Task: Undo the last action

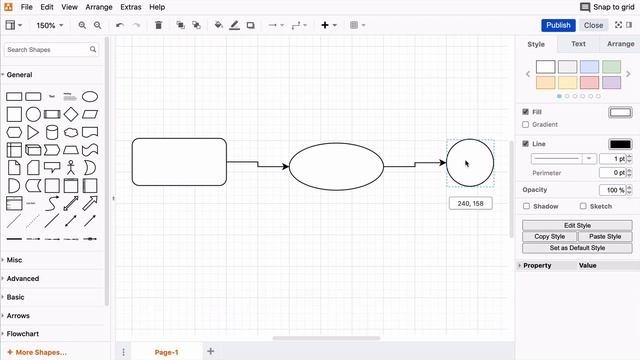Action: pyautogui.click(x=120, y=25)
